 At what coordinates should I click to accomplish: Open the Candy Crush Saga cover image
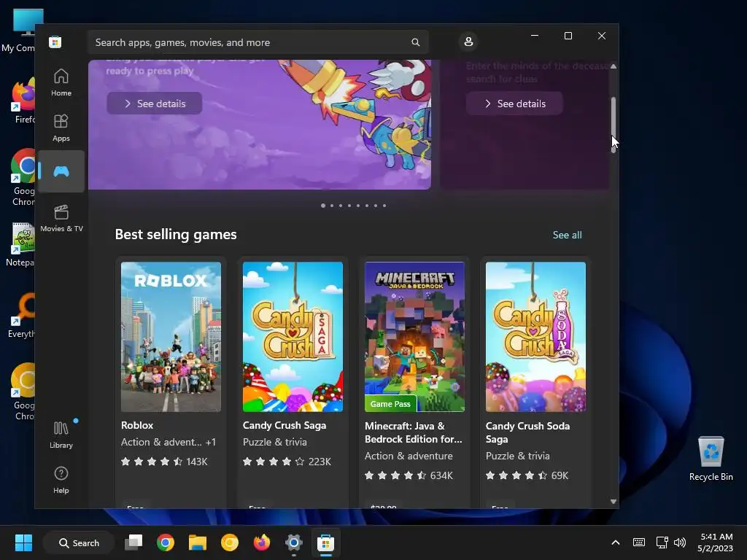[293, 337]
